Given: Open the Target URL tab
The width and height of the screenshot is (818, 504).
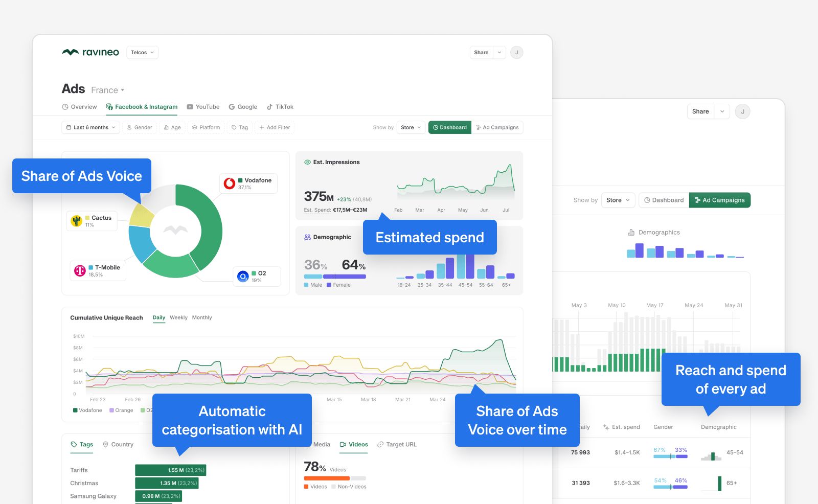Looking at the screenshot, I should [397, 444].
